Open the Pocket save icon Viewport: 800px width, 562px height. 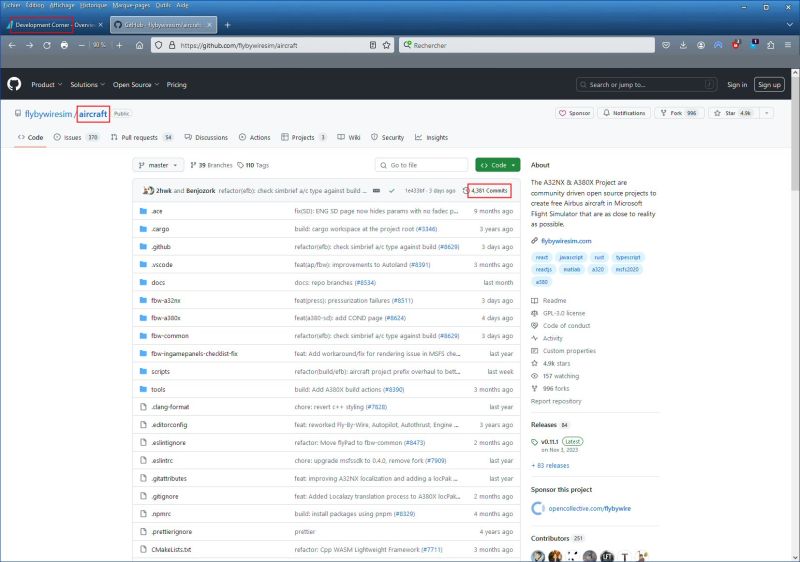(666, 45)
